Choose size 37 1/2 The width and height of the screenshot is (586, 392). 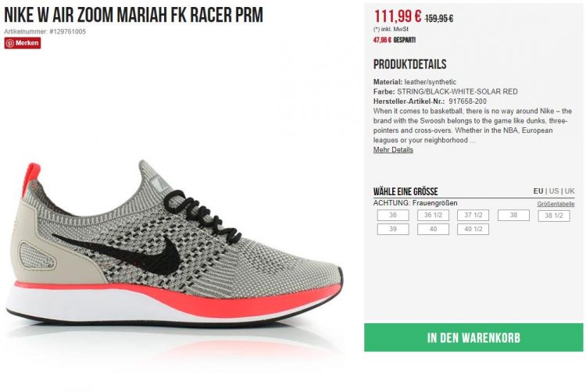473,215
